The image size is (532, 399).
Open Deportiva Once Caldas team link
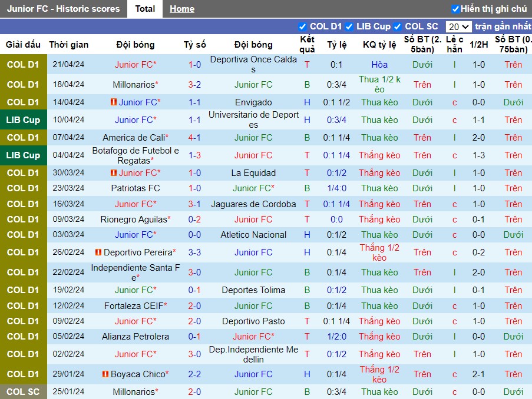click(x=253, y=64)
